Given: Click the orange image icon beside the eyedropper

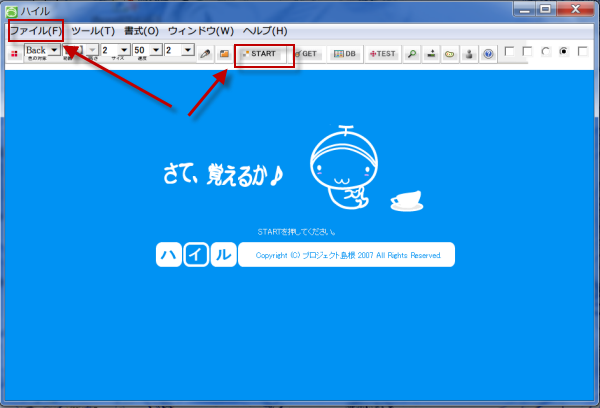Looking at the screenshot, I should click(224, 53).
